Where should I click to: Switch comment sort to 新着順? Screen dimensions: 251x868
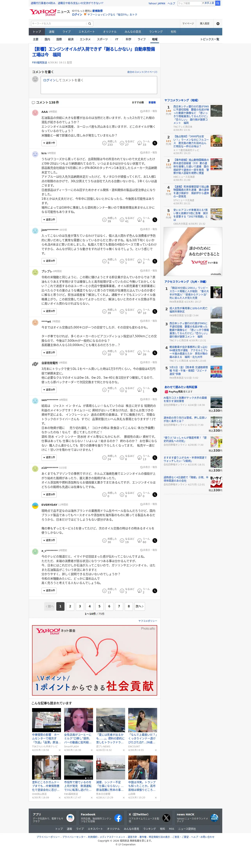(x=152, y=102)
